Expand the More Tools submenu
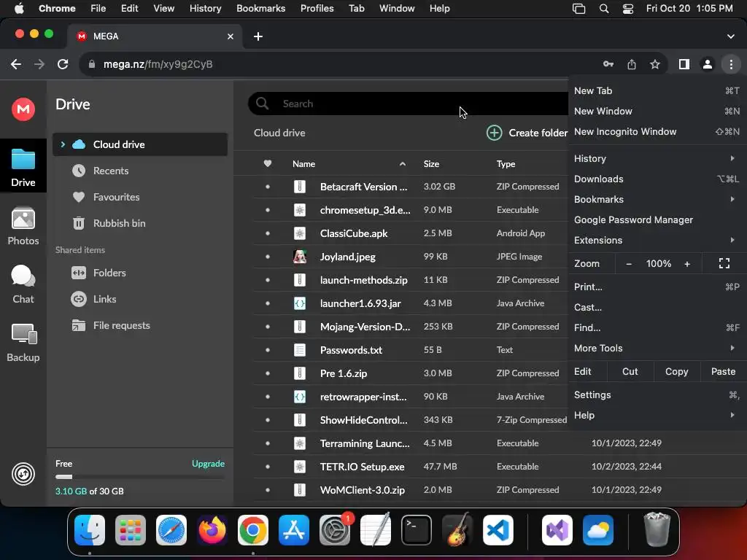This screenshot has height=560, width=747. (657, 348)
